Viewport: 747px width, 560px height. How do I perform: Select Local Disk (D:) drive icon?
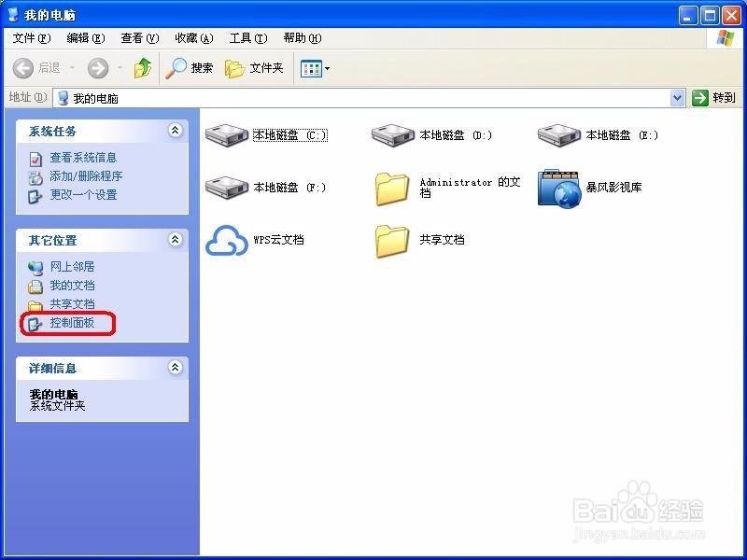click(x=393, y=135)
